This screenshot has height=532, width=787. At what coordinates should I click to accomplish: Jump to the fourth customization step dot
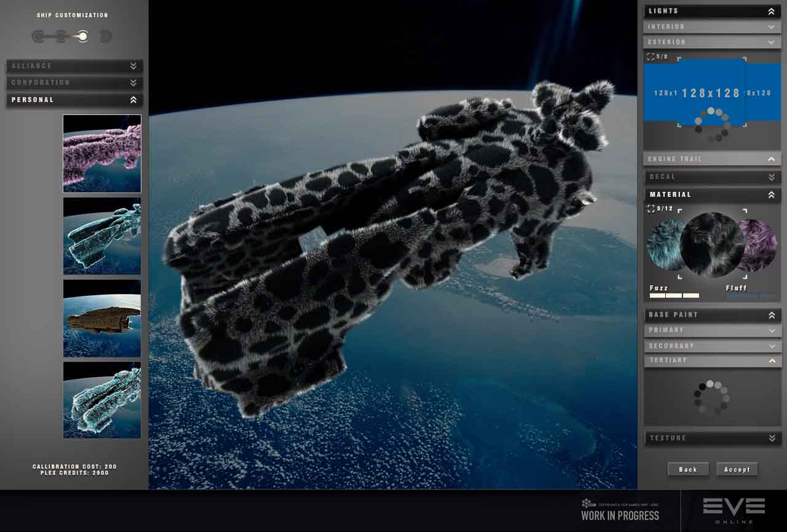[x=105, y=37]
